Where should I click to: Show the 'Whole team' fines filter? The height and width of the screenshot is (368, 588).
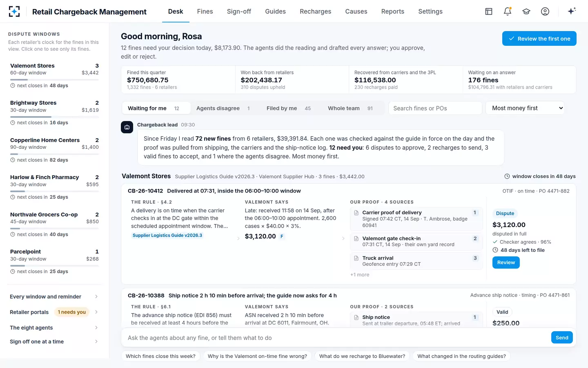(350, 108)
